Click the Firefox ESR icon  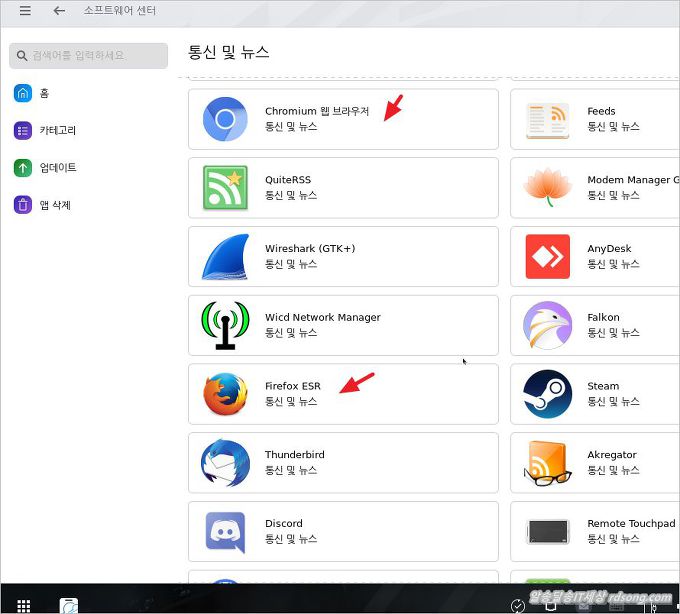tap(225, 394)
